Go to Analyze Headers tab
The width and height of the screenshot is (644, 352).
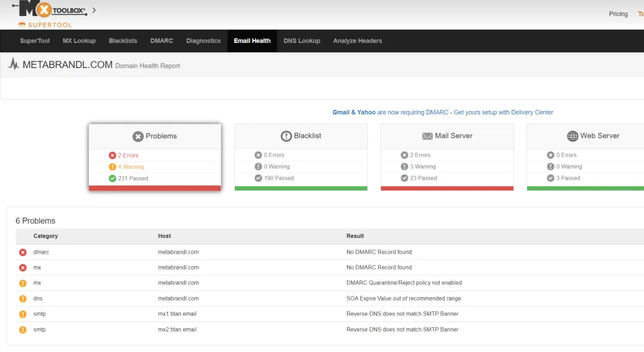[x=358, y=41]
